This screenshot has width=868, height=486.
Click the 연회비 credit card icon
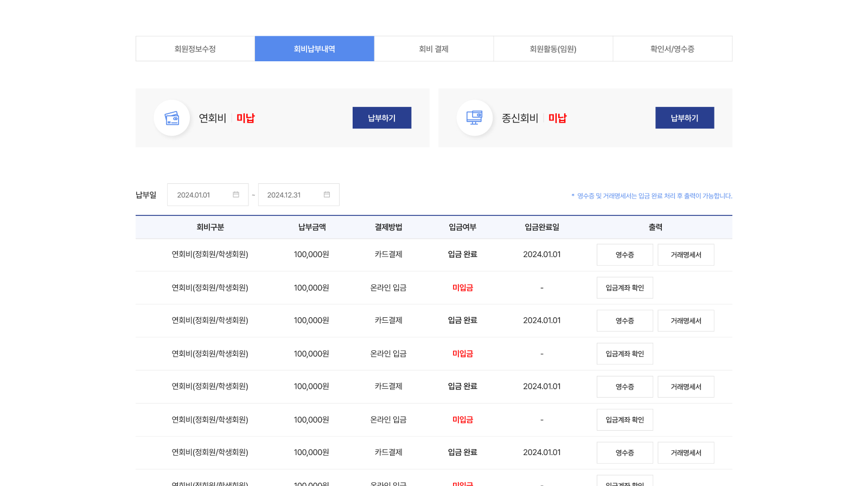point(172,118)
